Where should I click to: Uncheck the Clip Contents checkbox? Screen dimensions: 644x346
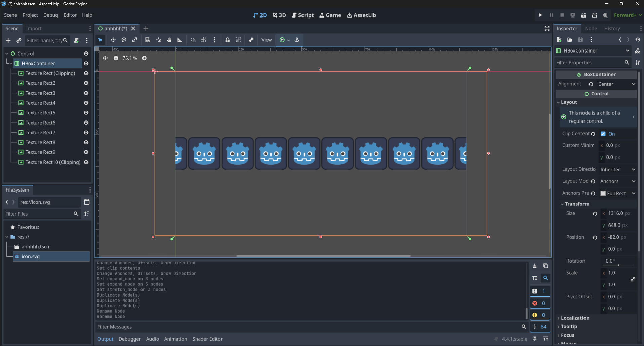click(603, 134)
